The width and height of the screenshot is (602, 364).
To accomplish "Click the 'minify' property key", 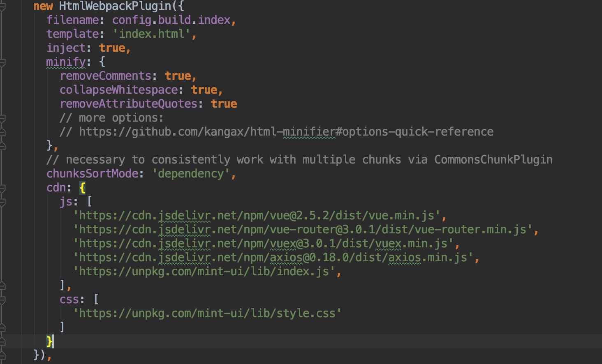I will click(66, 62).
